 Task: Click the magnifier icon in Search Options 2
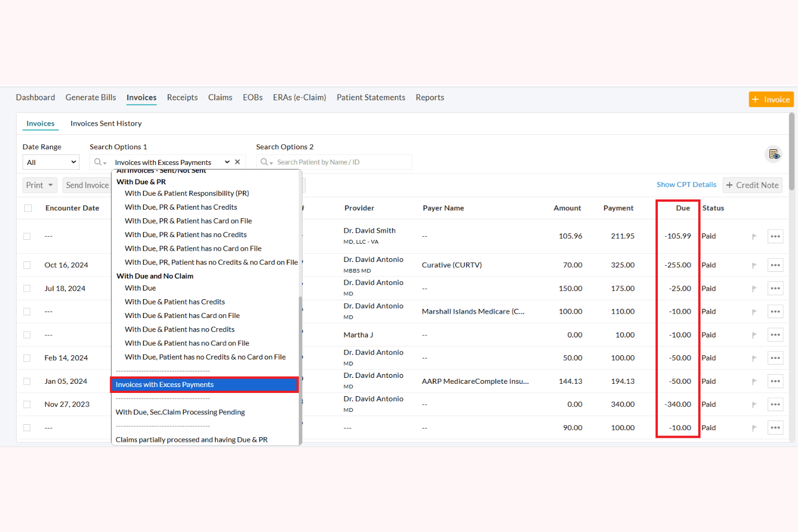click(264, 162)
